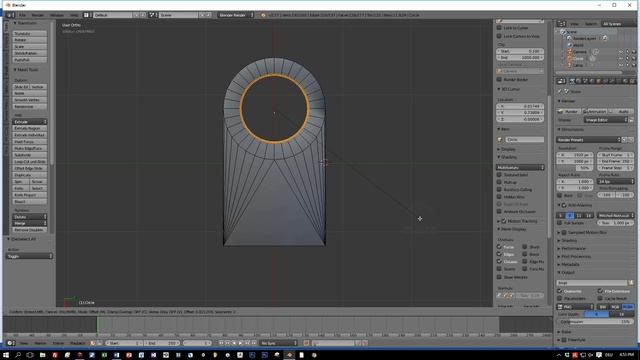Click the scene browse icon in header
The image size is (640, 360).
(x=152, y=15)
